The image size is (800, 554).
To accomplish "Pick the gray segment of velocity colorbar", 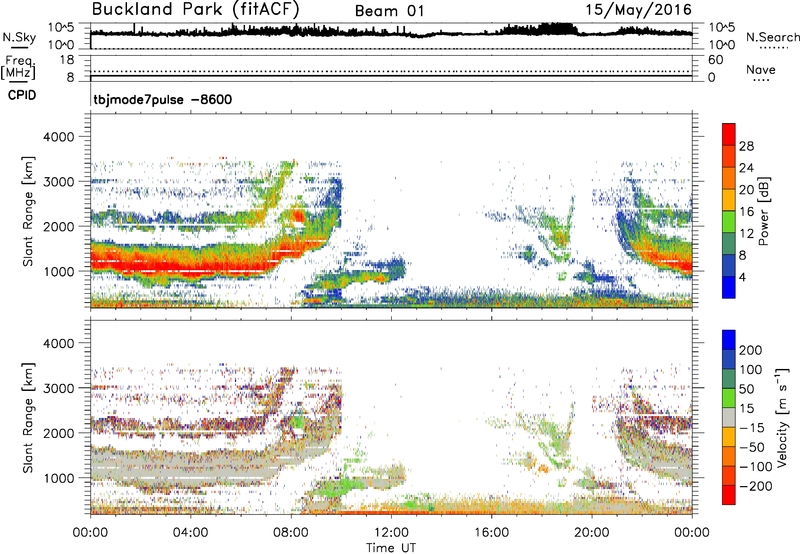I will click(729, 417).
